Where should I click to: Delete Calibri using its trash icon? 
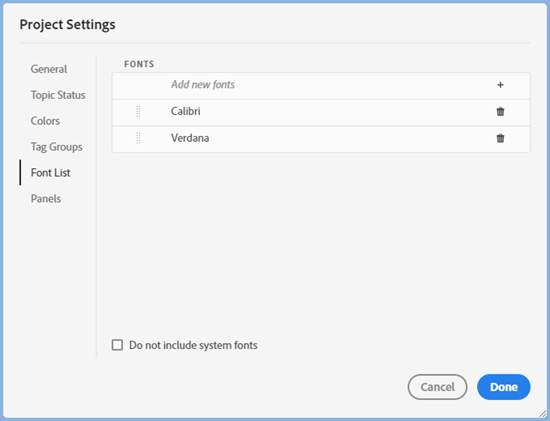[500, 112]
